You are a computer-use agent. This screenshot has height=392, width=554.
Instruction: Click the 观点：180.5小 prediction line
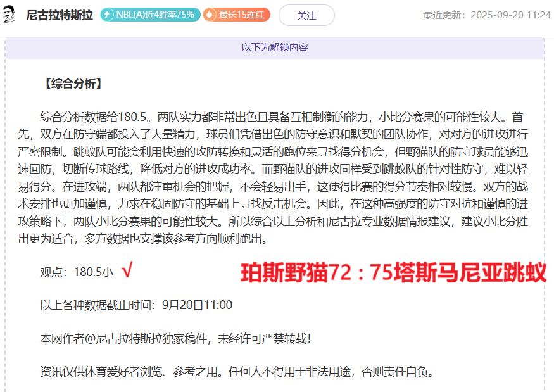click(77, 272)
